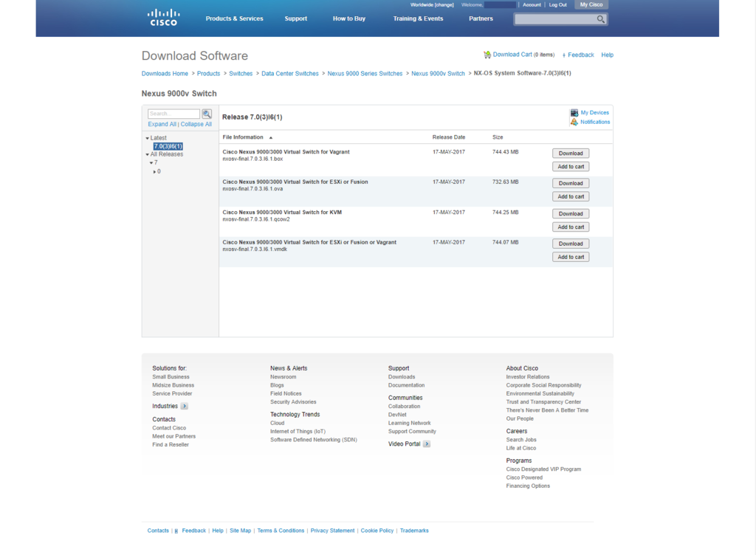The width and height of the screenshot is (756, 555).
Task: Select release 7.0(3)I6(1) in tree
Action: [168, 146]
